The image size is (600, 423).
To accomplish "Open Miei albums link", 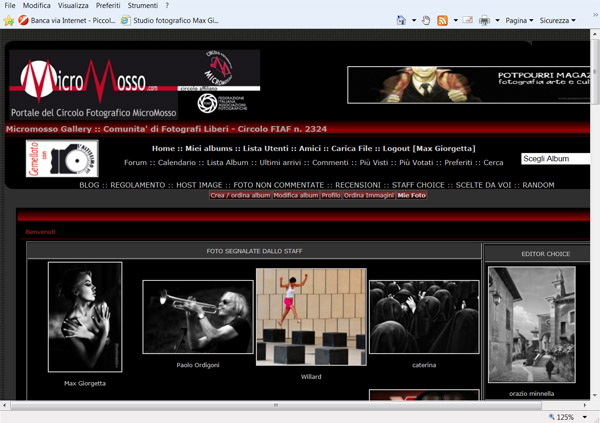I will [x=209, y=149].
